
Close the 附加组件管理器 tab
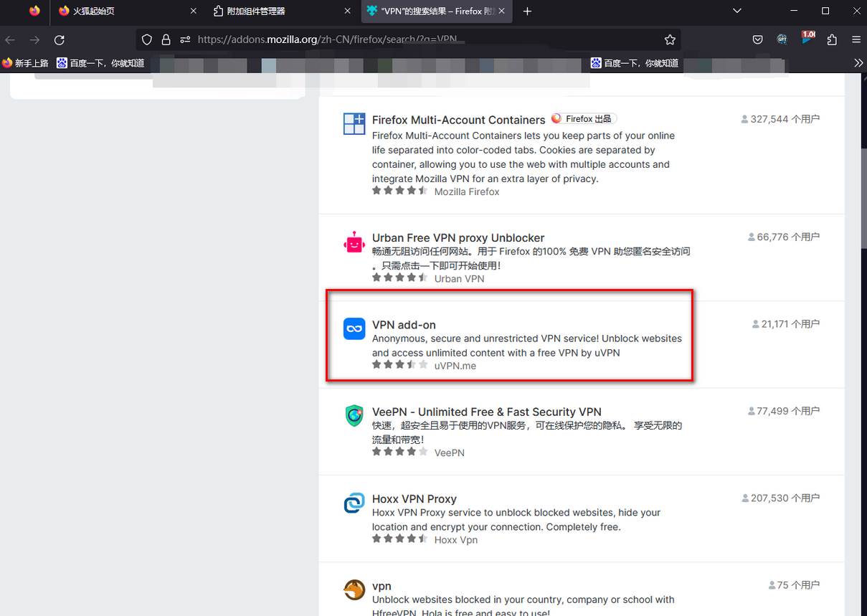point(347,11)
